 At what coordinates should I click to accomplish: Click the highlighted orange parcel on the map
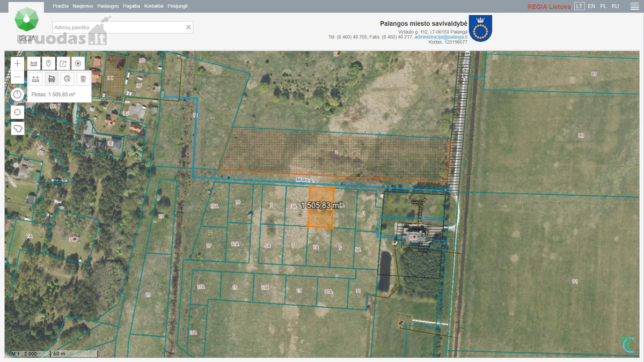click(x=321, y=207)
